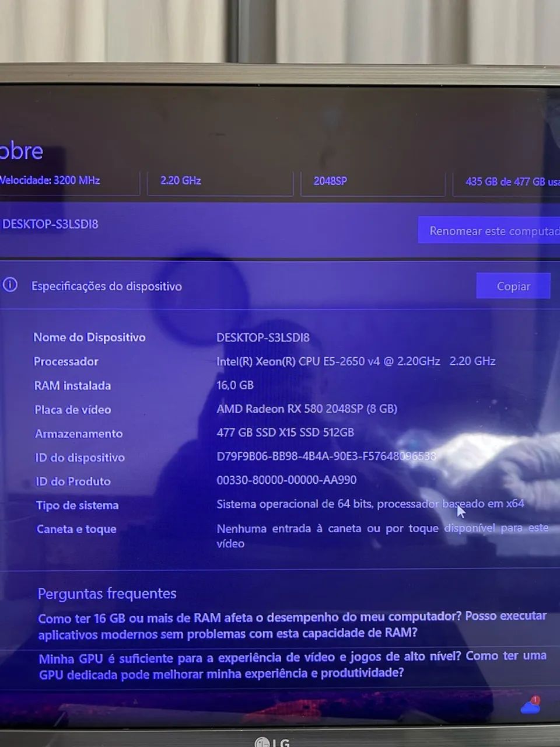This screenshot has height=747, width=560.
Task: Click the Intel(R) Xeon(R) CPU E5-2650 v4 value
Action: click(356, 361)
